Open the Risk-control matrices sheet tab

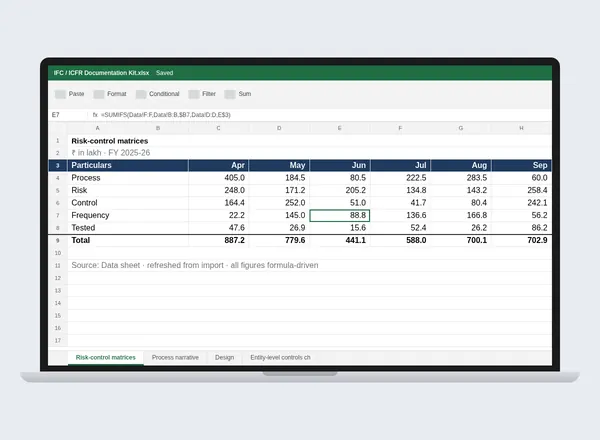[x=106, y=357]
